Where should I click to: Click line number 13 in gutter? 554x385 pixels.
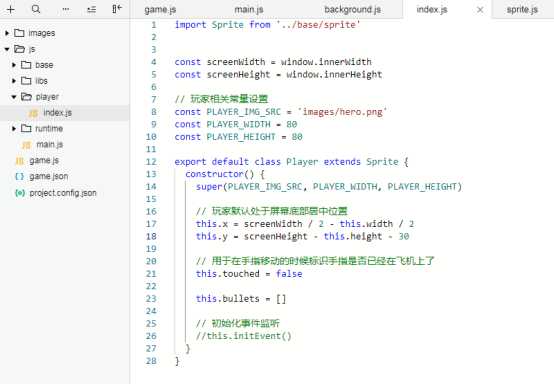[x=151, y=174]
